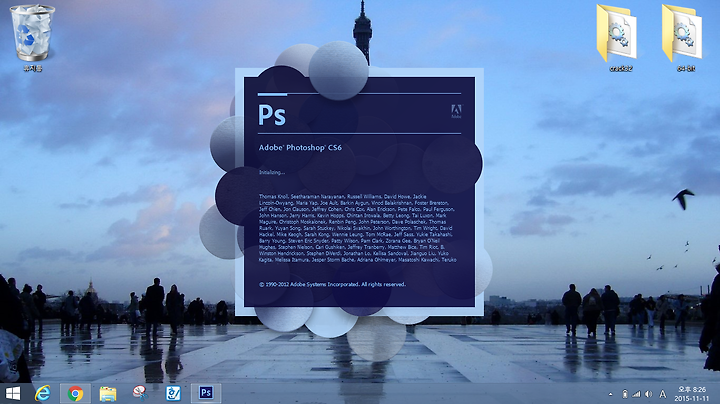Open File Explorer from the taskbar
Image resolution: width=720 pixels, height=404 pixels.
108,393
